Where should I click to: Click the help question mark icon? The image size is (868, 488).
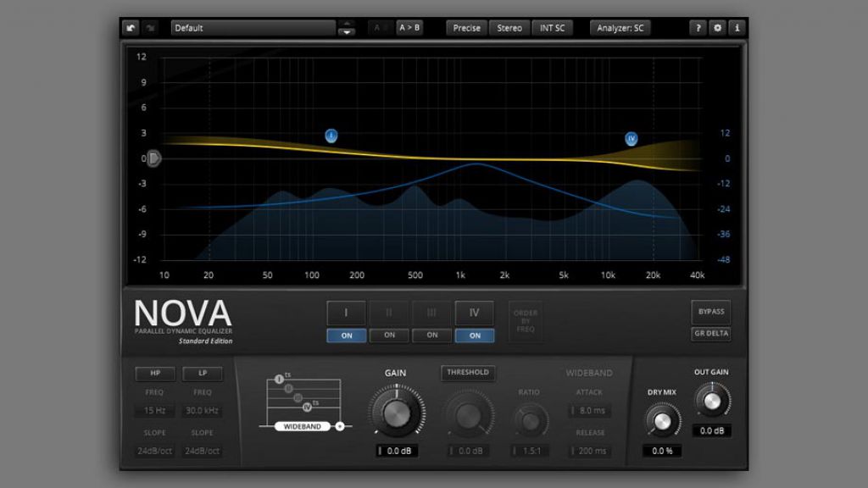tap(698, 28)
